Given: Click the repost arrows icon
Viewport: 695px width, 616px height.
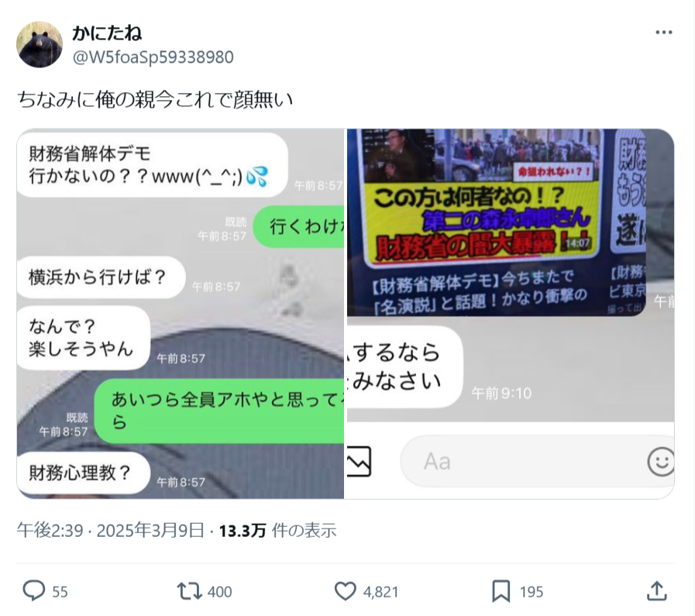Looking at the screenshot, I should (189, 591).
